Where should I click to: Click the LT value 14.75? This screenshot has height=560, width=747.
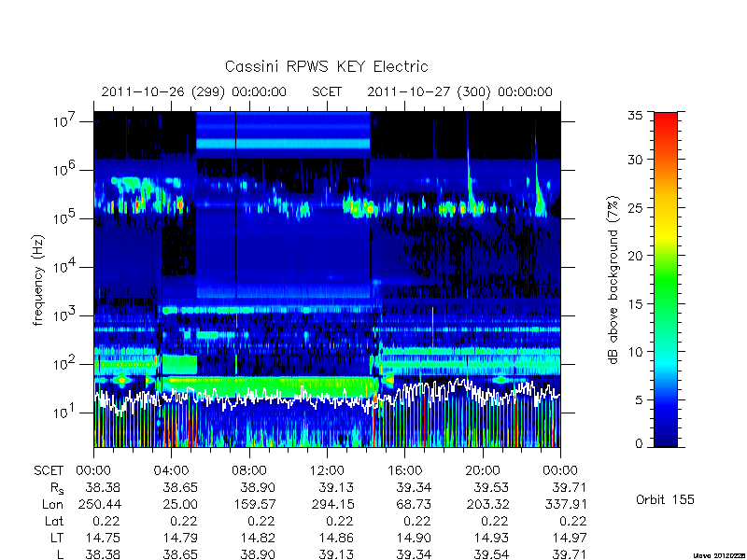tap(103, 538)
